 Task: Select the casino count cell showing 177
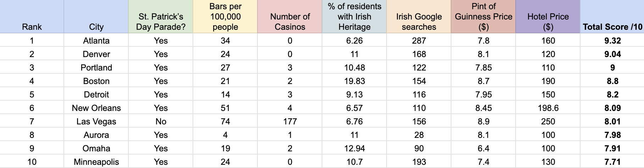(x=290, y=122)
